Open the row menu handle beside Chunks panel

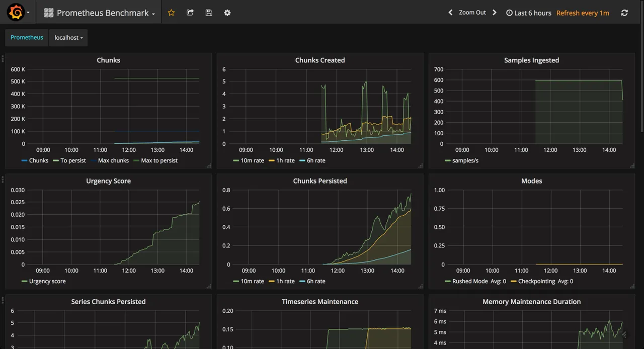click(x=3, y=59)
